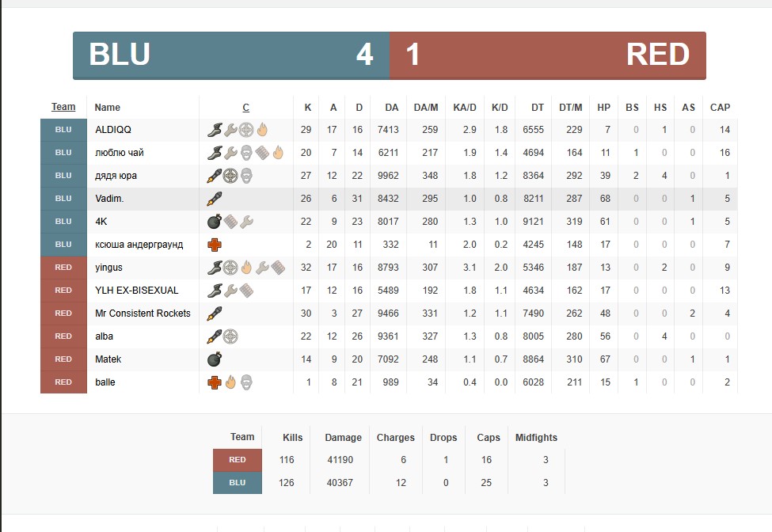Image resolution: width=772 pixels, height=532 pixels.
Task: Click дядя юра's Sniper crosshair icon
Action: click(230, 176)
